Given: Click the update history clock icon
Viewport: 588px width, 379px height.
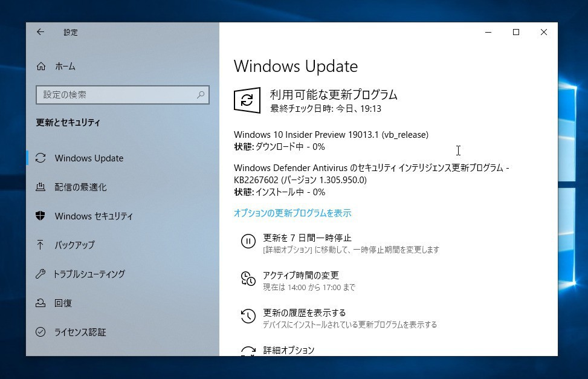Looking at the screenshot, I should (248, 316).
